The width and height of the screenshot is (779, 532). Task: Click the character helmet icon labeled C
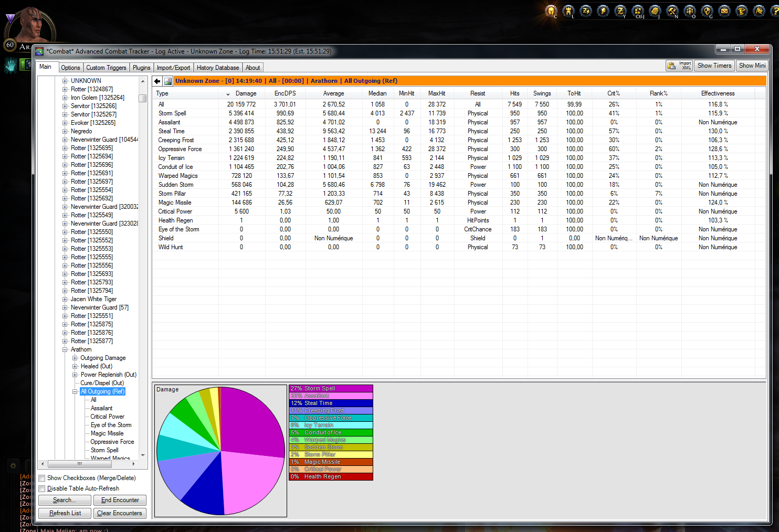coord(550,11)
